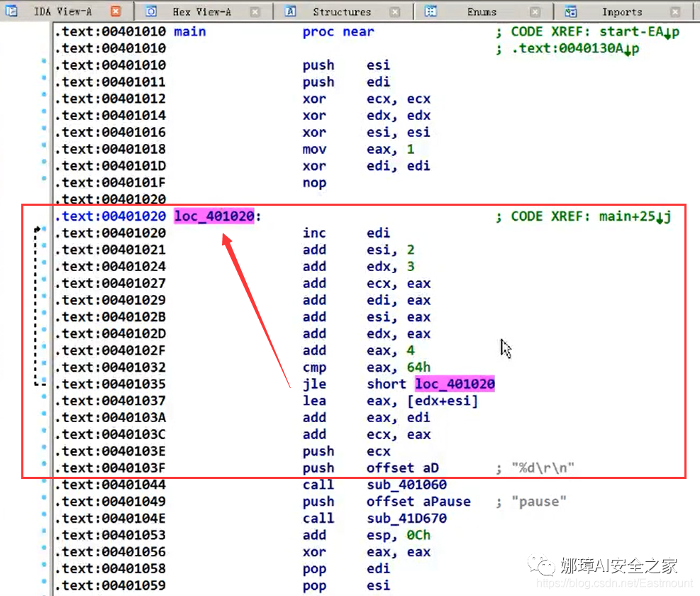Click the inc mnemonic

[x=314, y=233]
